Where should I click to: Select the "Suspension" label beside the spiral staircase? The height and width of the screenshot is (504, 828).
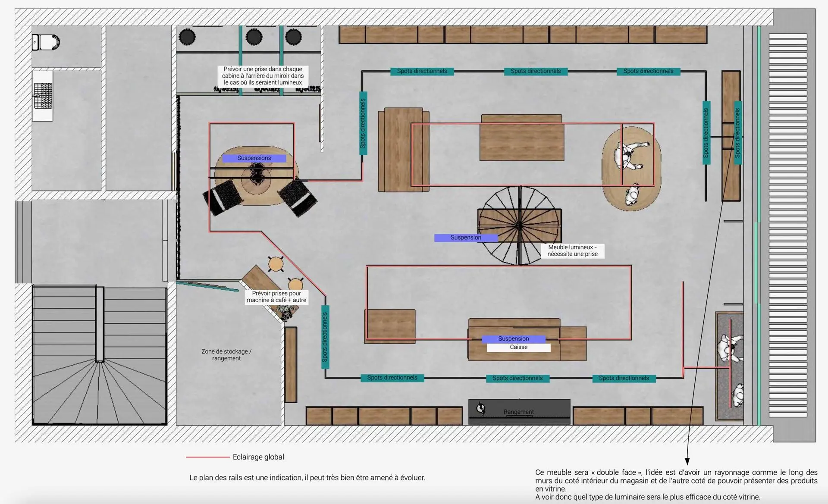click(x=466, y=238)
